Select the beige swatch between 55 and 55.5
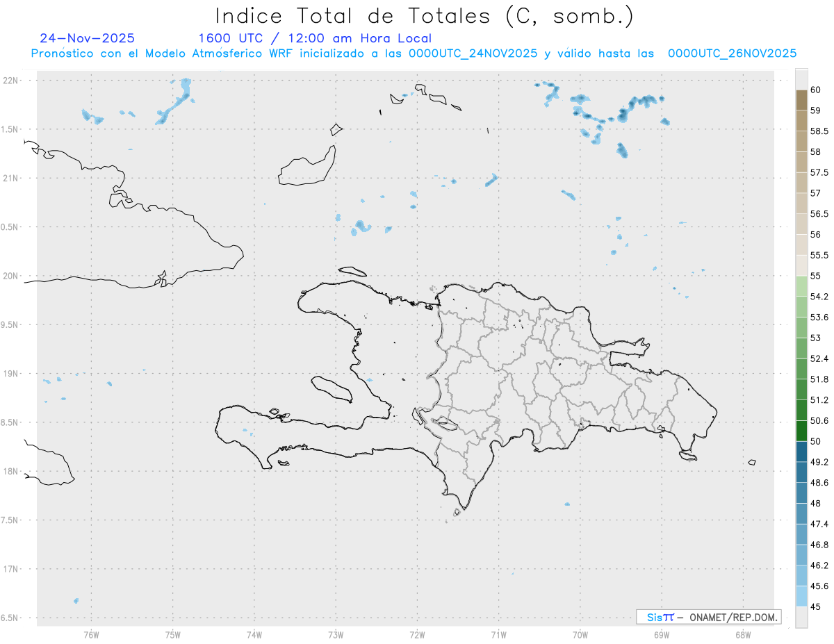The image size is (834, 644). click(801, 265)
